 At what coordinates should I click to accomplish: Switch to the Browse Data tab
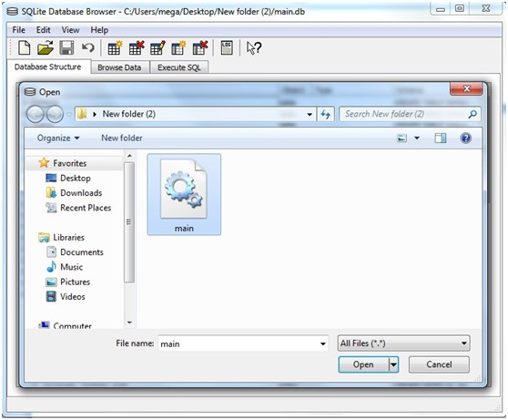coord(119,67)
